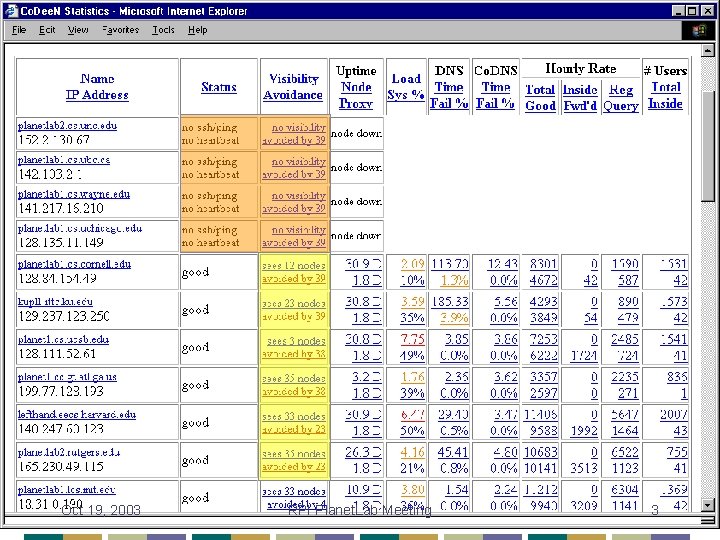Open the Edit menu
The height and width of the screenshot is (540, 720).
coord(47,30)
